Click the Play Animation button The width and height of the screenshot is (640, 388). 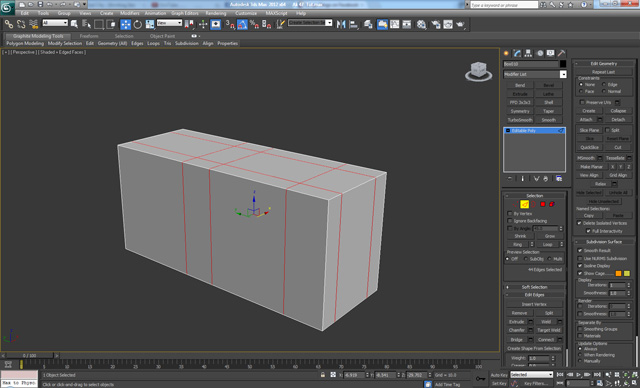tap(578, 375)
